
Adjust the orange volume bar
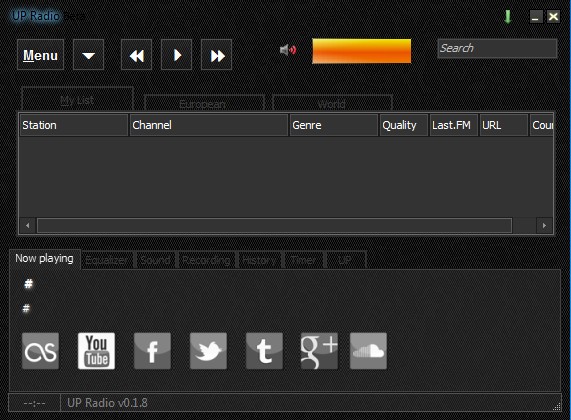[362, 51]
